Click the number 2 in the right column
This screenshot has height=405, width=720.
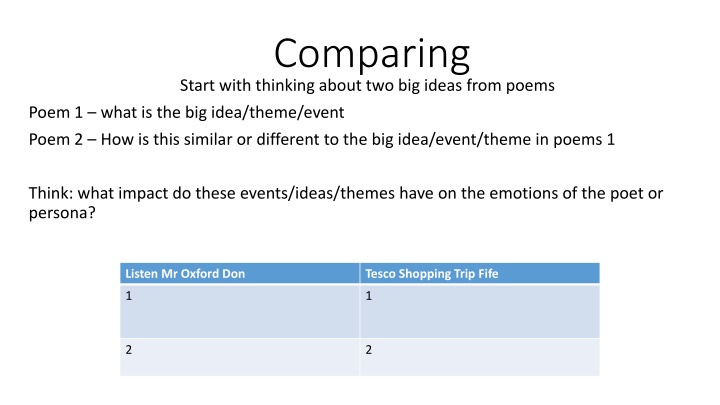tap(369, 350)
